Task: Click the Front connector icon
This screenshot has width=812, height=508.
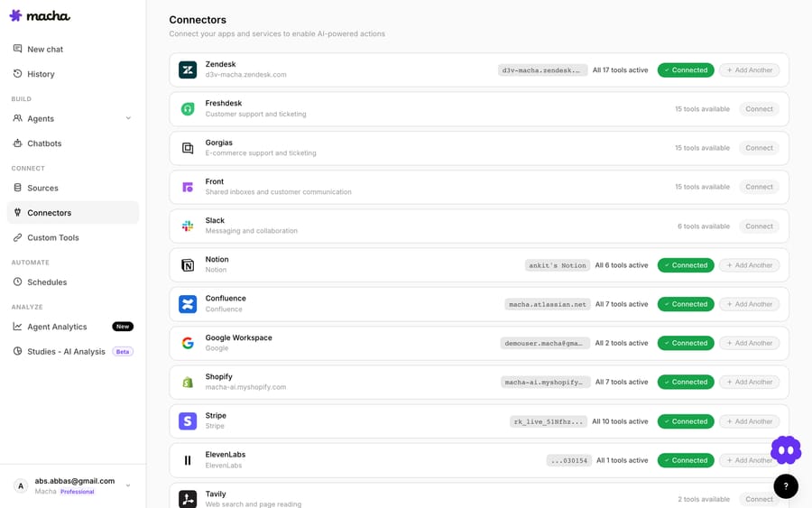Action: coord(188,187)
